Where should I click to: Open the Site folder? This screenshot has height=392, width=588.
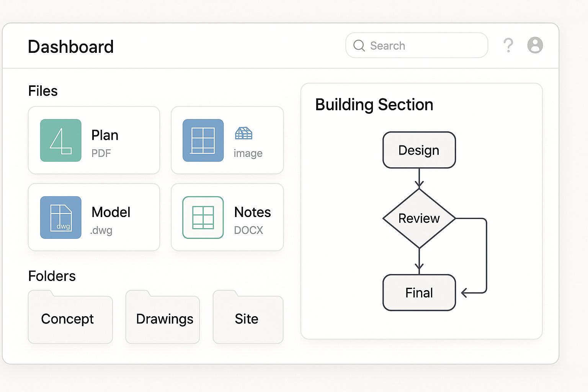coord(248,318)
